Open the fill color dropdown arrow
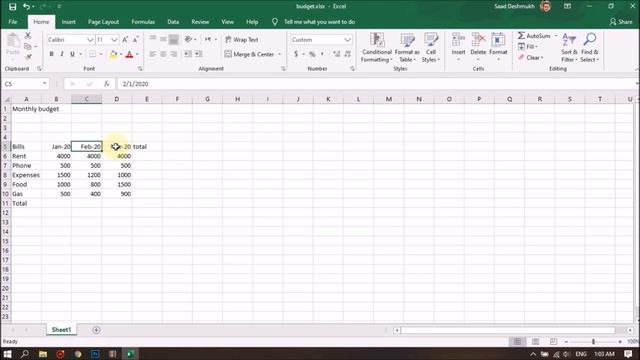Screen dimensions: 640x360 coord(121,54)
